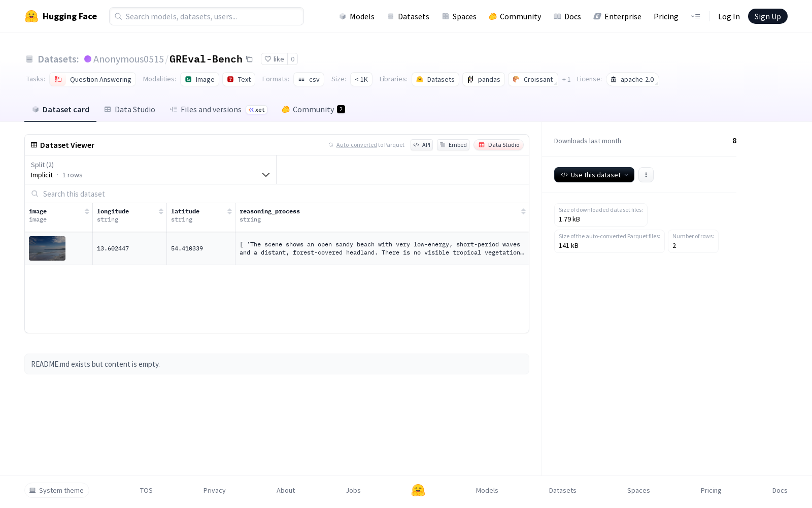The image size is (812, 508).
Task: Open the footer Pricing link
Action: (711, 490)
